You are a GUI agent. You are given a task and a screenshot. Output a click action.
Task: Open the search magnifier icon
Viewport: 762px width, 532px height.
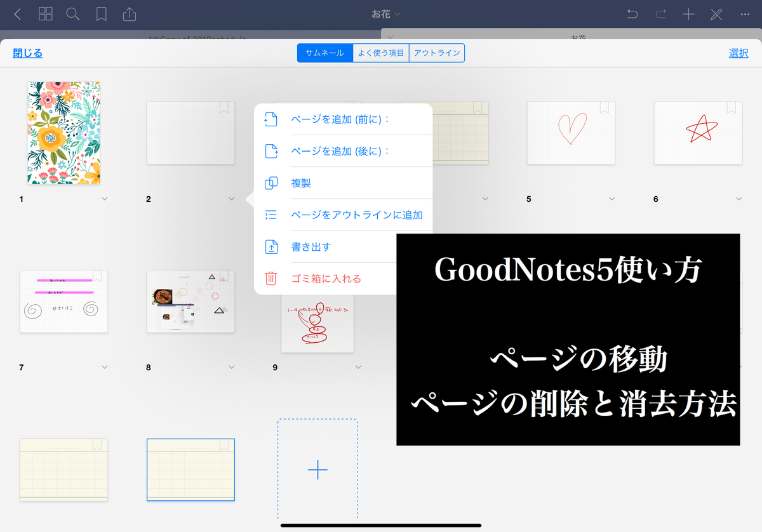tap(73, 14)
